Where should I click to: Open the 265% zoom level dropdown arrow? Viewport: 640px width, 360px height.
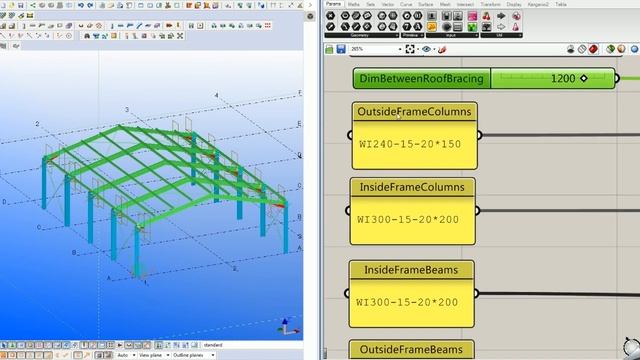(400, 49)
